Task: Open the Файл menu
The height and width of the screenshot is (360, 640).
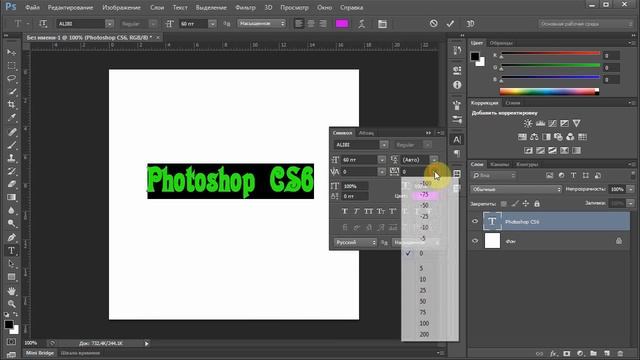Action: pyautogui.click(x=32, y=7)
